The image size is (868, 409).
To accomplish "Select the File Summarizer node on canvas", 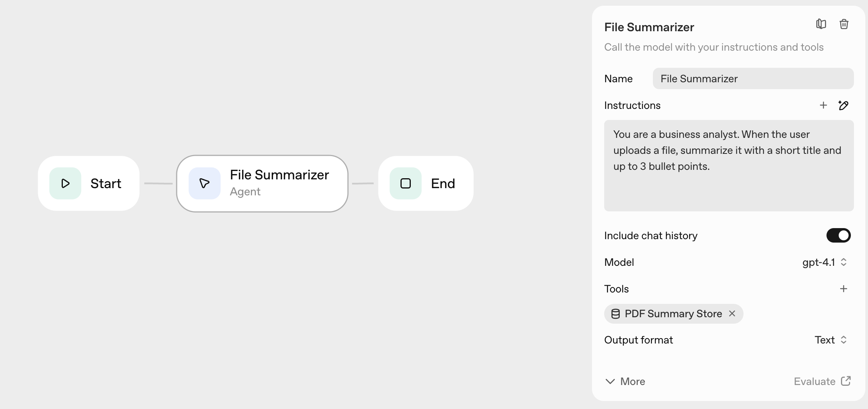I will (262, 183).
